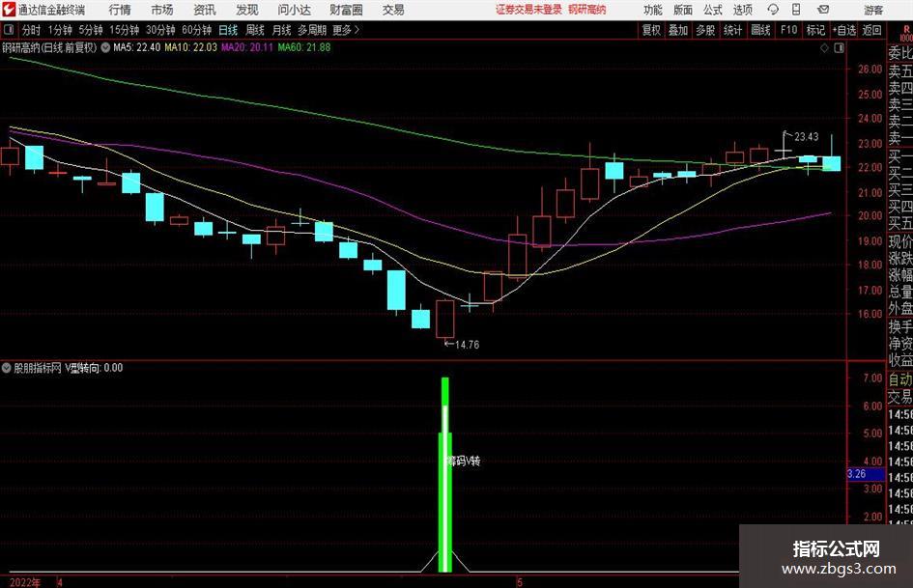Click the 复权 toolbar button
The width and height of the screenshot is (913, 588).
(651, 30)
